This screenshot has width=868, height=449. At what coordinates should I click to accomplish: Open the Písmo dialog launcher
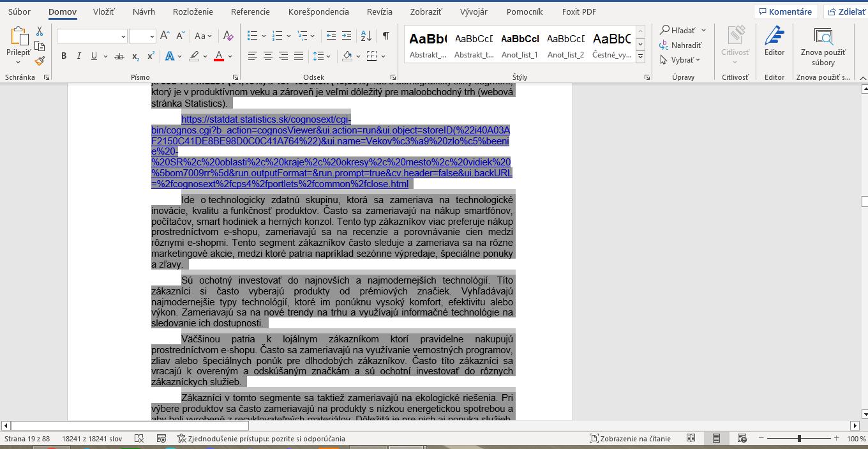tap(234, 77)
